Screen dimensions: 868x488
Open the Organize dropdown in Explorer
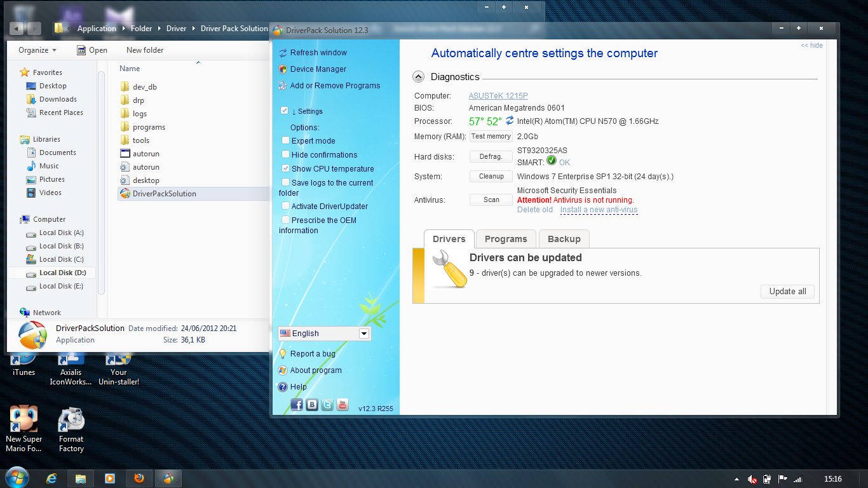pyautogui.click(x=37, y=50)
